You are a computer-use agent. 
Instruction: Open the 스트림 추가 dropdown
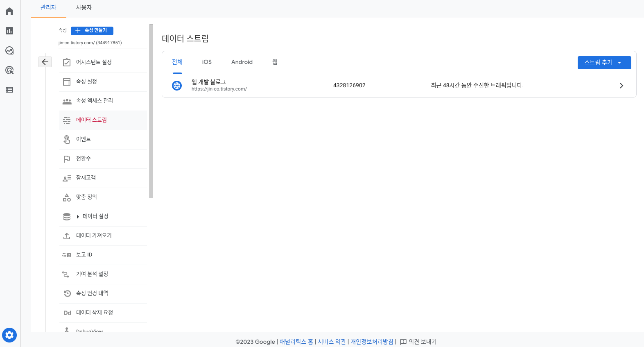tap(604, 63)
